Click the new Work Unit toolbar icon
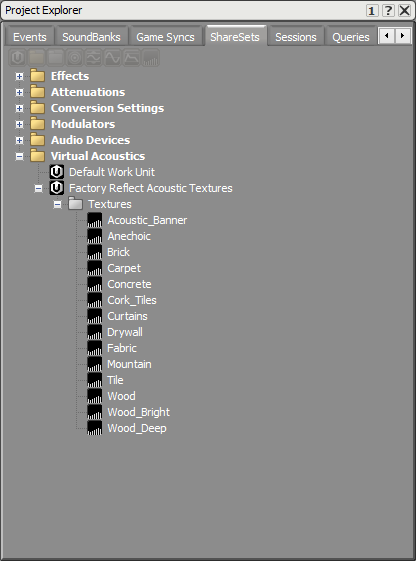416x561 pixels. click(x=18, y=58)
